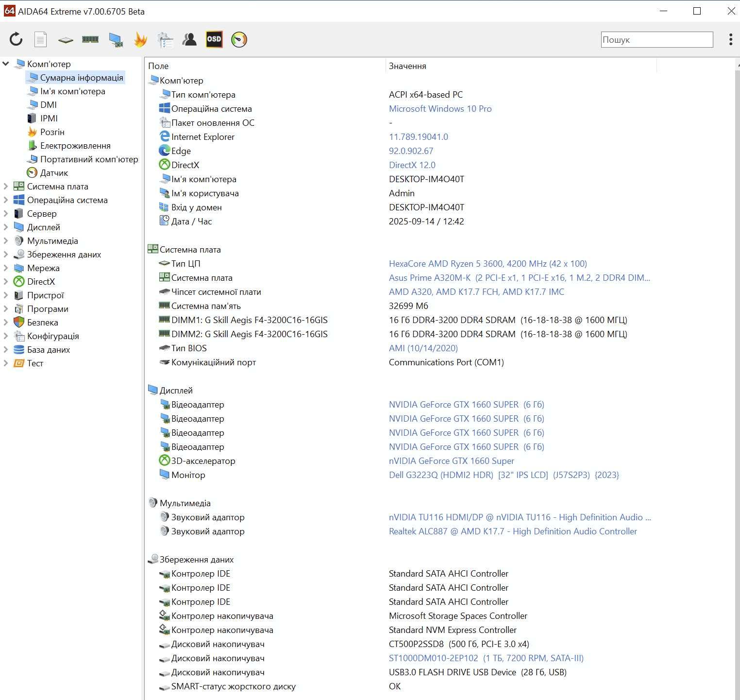This screenshot has height=700, width=740.
Task: Select the DIMM1: G Skill Aegis row
Action: [401, 320]
